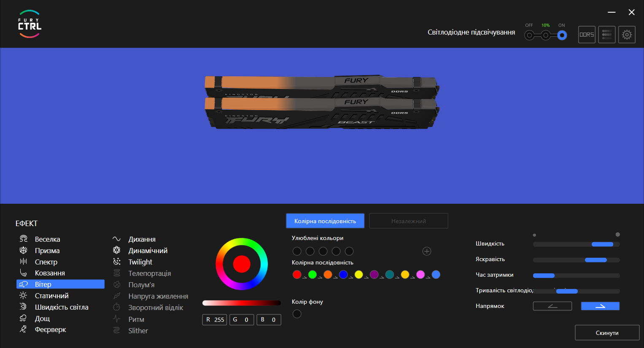Click the Скинути reset button

(607, 333)
